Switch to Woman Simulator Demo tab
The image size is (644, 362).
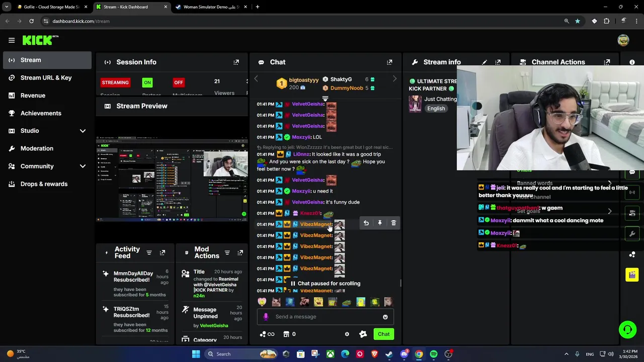(211, 7)
